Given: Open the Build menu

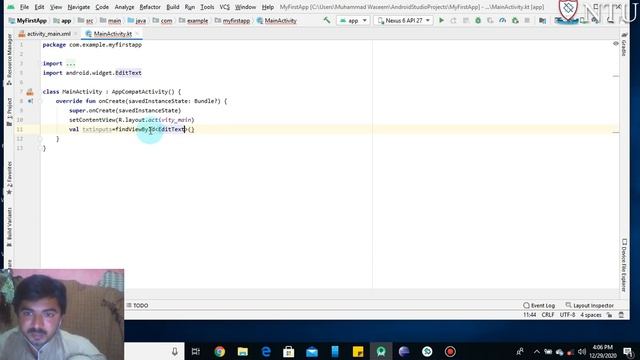Looking at the screenshot, I should pyautogui.click(x=173, y=7).
